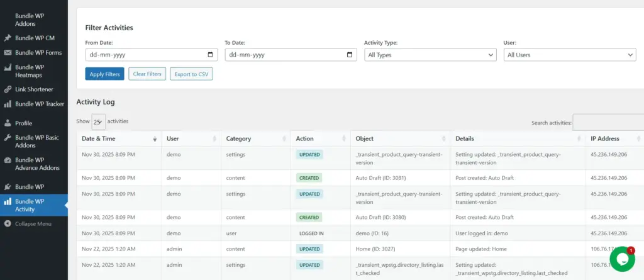Click Auto Draft (ID: 3081) cell
Viewport: 644px width, 280px height.
pos(401,178)
